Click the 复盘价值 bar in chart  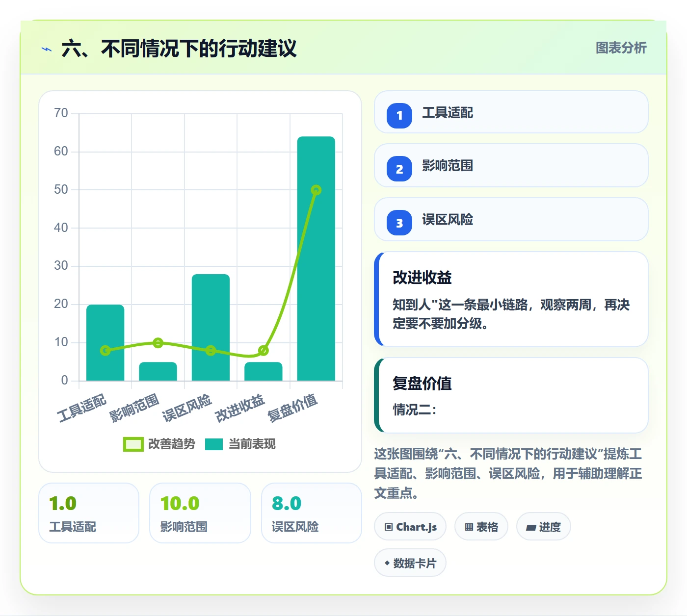tap(316, 258)
